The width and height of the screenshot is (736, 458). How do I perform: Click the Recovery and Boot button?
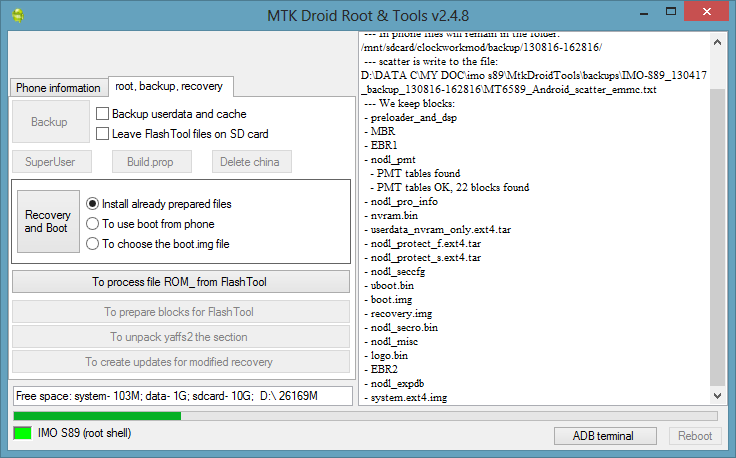48,221
